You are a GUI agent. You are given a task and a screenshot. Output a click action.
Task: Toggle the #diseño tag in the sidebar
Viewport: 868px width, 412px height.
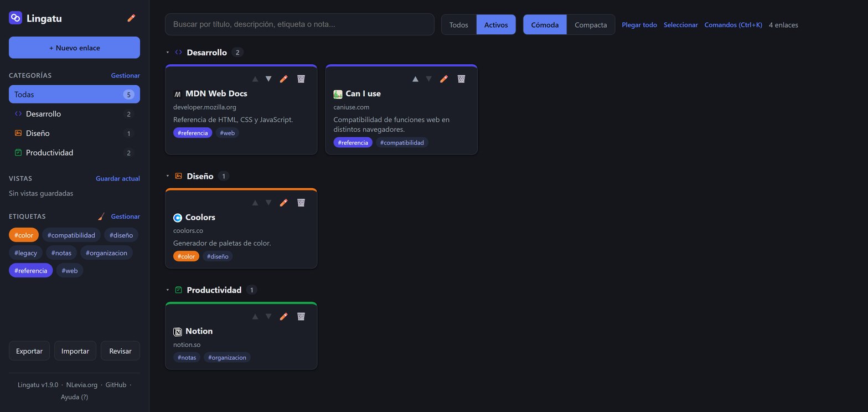click(121, 235)
